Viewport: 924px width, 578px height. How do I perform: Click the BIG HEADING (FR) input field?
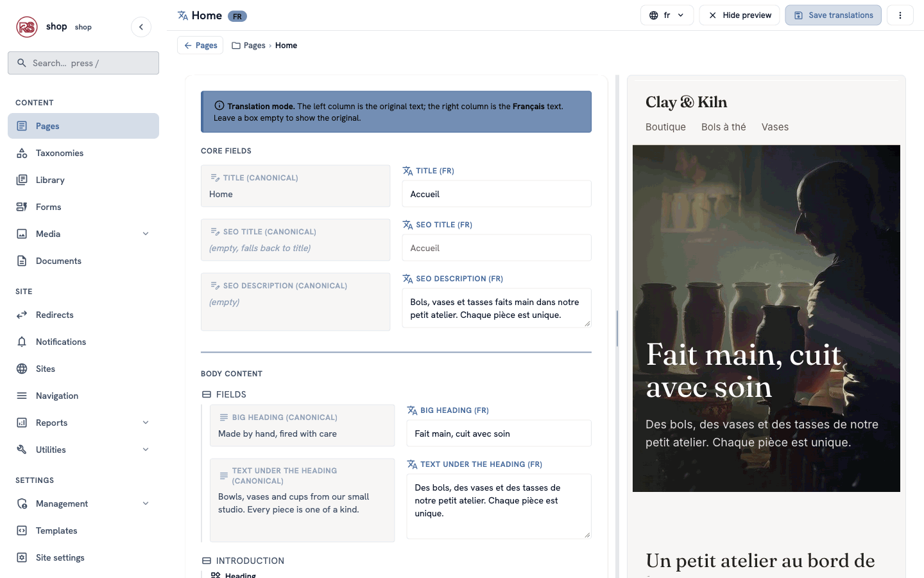[x=499, y=433]
